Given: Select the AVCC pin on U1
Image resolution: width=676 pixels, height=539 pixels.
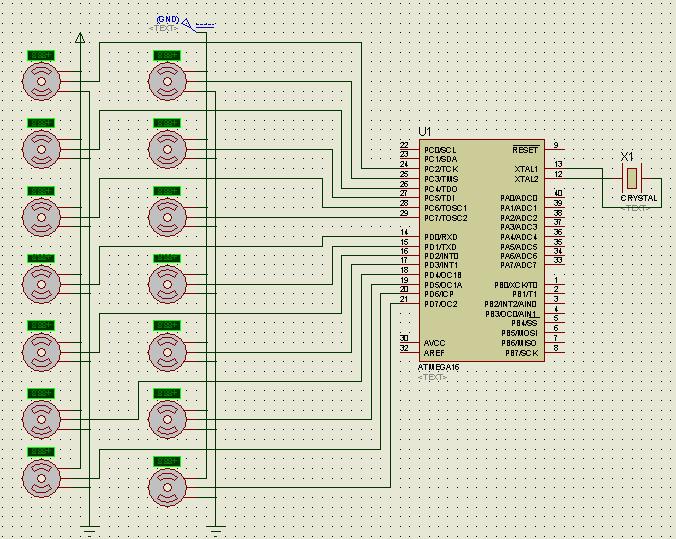Looking at the screenshot, I should [x=435, y=343].
